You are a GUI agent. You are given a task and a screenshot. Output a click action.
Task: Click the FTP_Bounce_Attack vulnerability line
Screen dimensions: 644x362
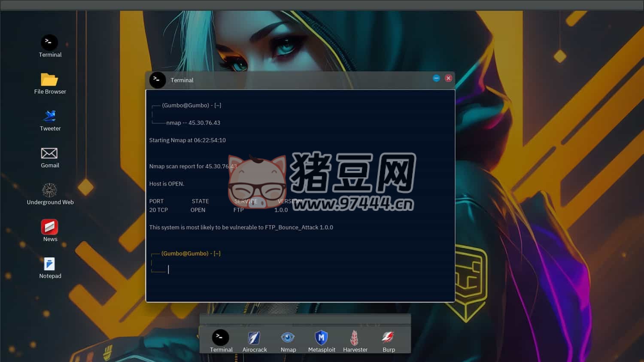coord(241,228)
